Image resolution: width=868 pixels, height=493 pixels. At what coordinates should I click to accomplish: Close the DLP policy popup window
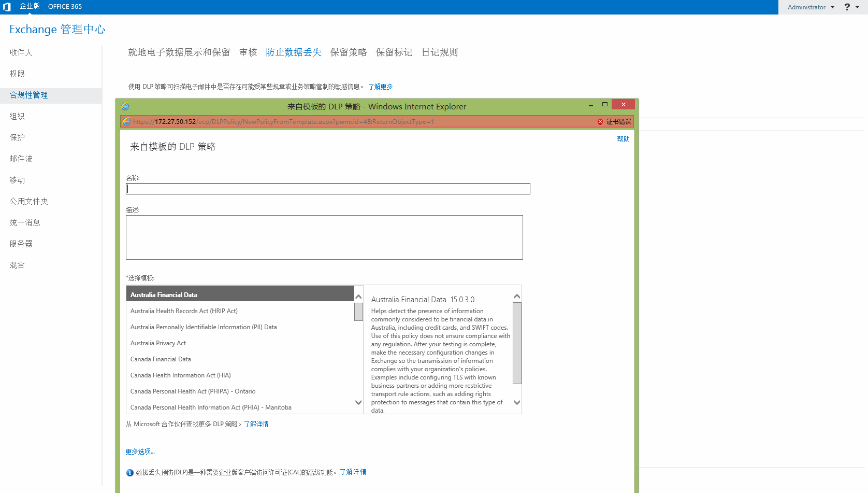click(x=624, y=105)
